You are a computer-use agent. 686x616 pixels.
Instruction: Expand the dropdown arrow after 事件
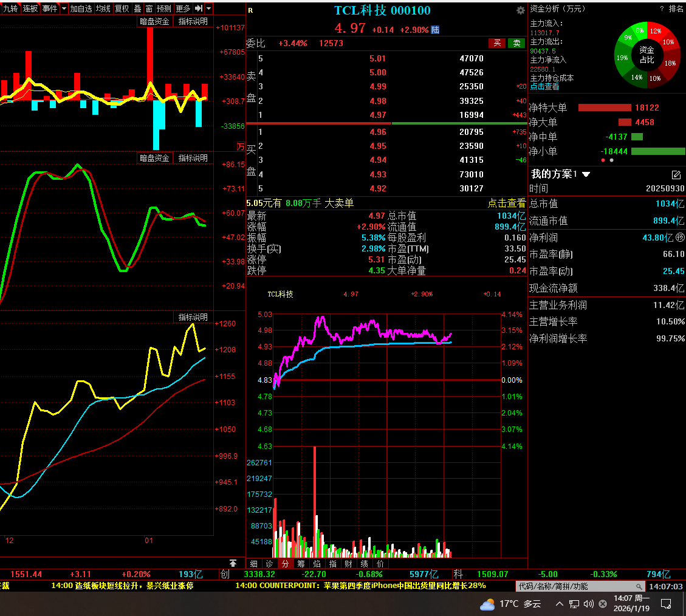coord(64,9)
